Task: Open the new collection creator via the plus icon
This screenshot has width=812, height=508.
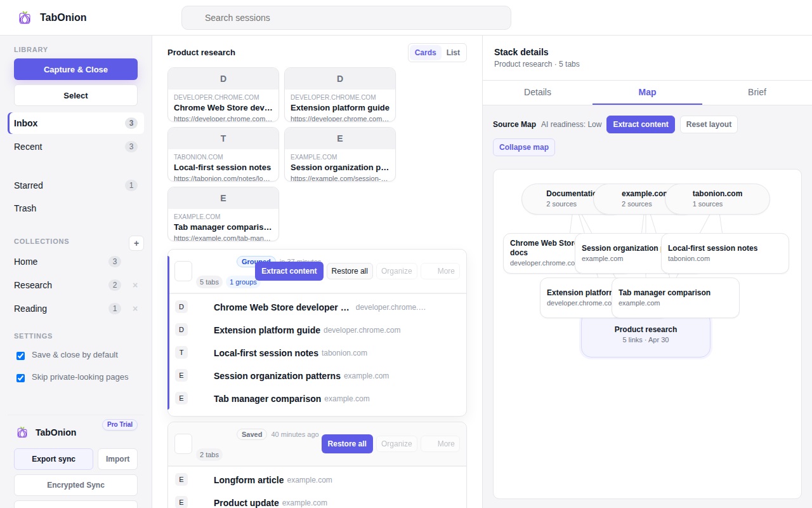Action: (136, 243)
